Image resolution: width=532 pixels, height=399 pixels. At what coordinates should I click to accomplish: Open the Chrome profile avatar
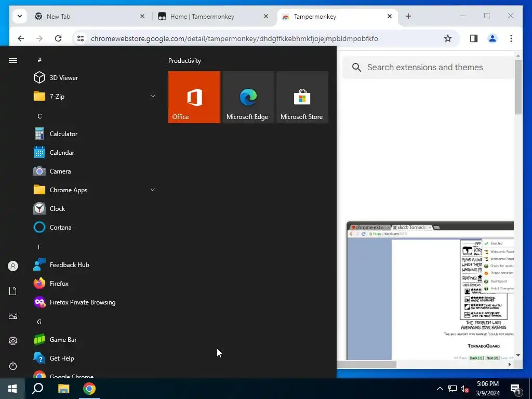click(x=493, y=38)
